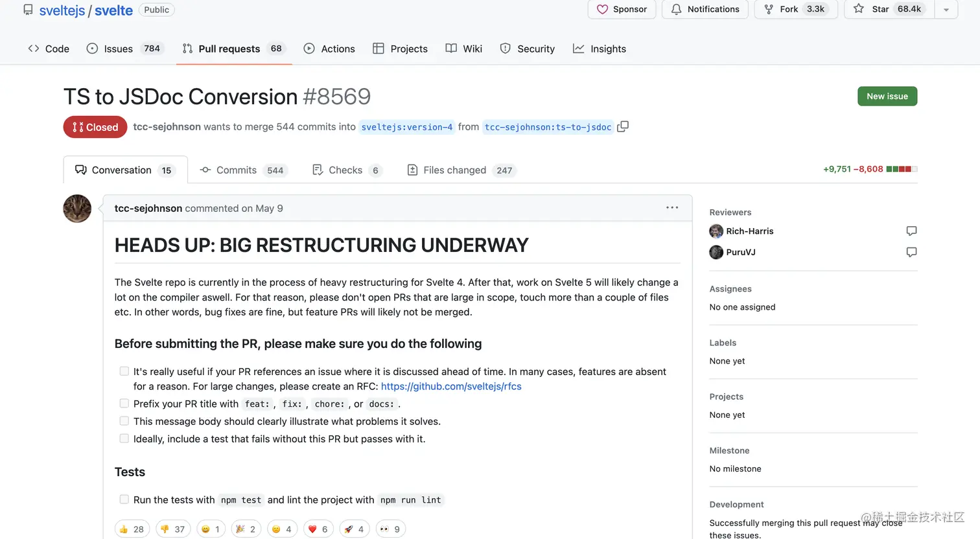The image size is (980, 539).
Task: Click the review comment icon for PuruVJ
Action: pos(911,252)
